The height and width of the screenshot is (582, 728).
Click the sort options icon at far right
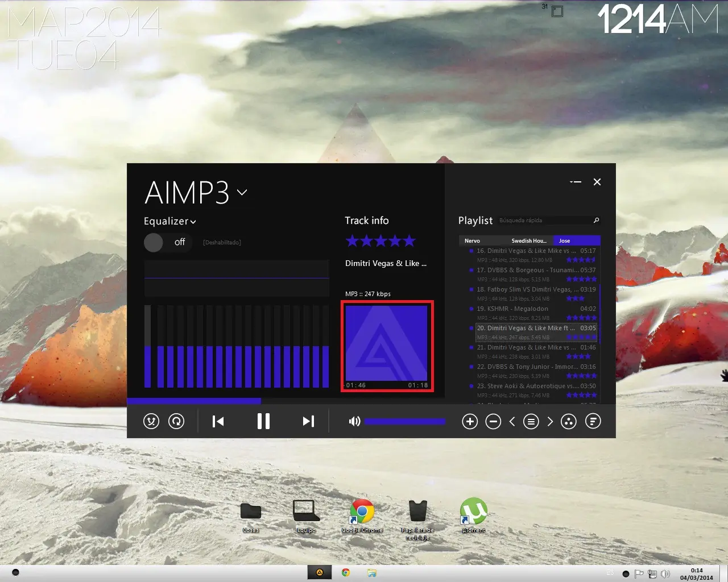point(593,421)
